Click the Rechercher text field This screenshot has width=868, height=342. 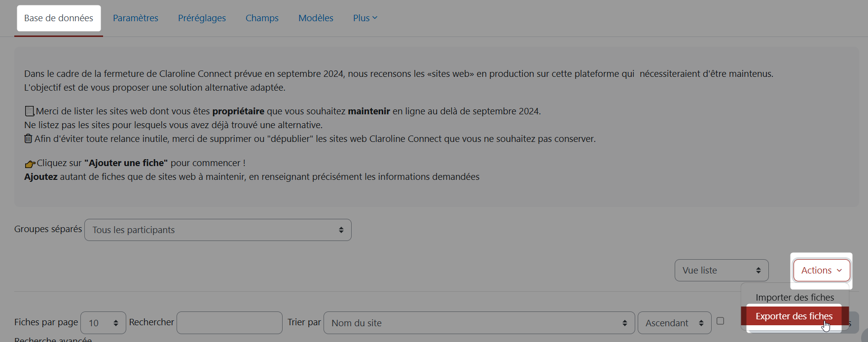tap(229, 323)
